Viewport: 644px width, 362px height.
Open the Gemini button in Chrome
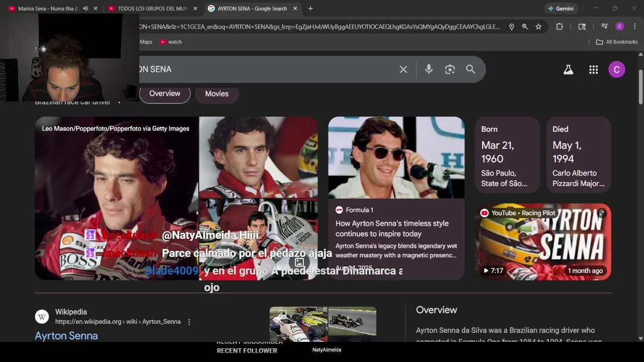(x=561, y=9)
